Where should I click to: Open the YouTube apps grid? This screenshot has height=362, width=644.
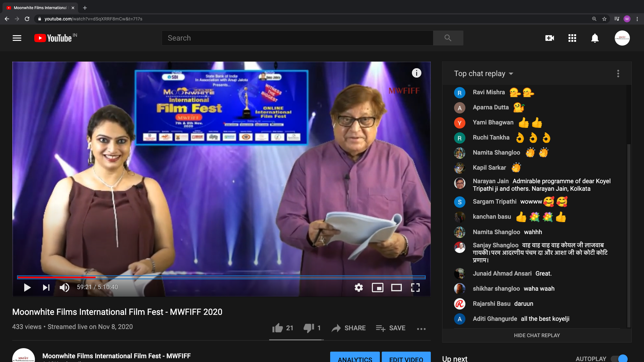[572, 38]
